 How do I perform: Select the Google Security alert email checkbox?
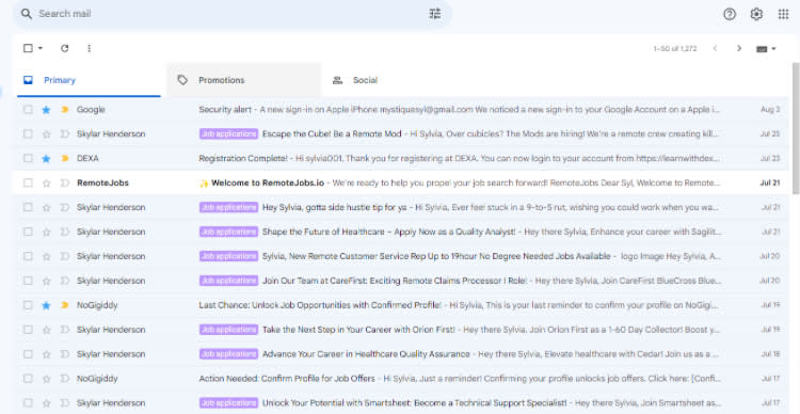(x=28, y=109)
